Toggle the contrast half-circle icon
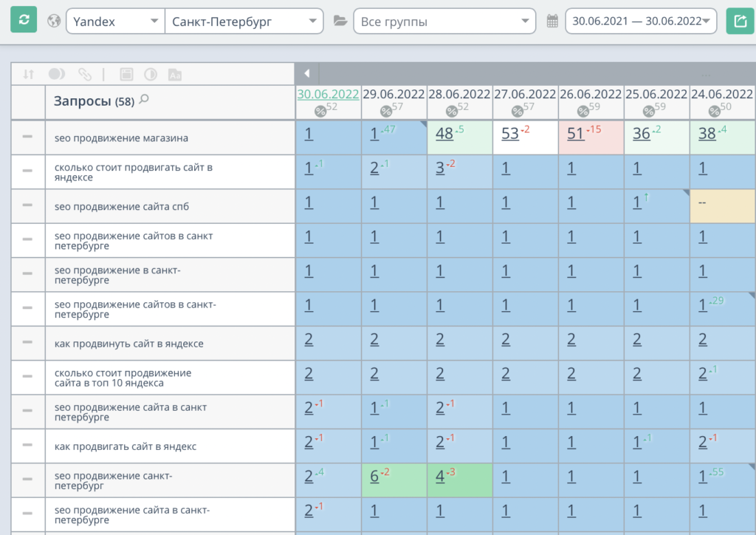Screen dimensions: 756x535 [151, 75]
